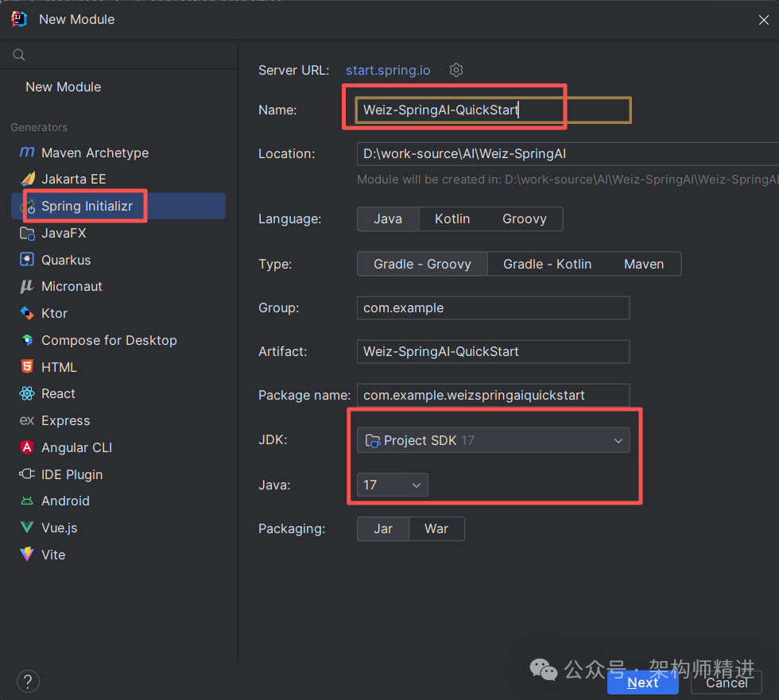The width and height of the screenshot is (779, 700).
Task: Click the Angular CLI red icon
Action: click(27, 447)
